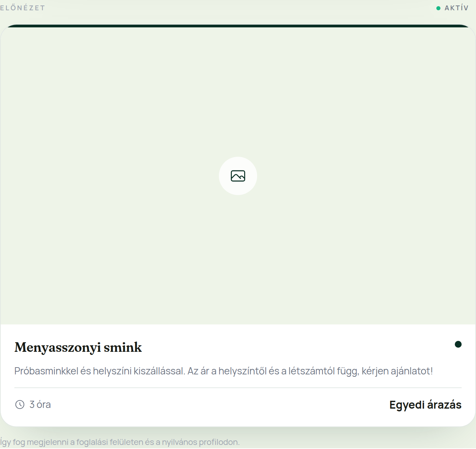
Task: Select the Menyasszonyi smink title
Action: click(x=78, y=347)
